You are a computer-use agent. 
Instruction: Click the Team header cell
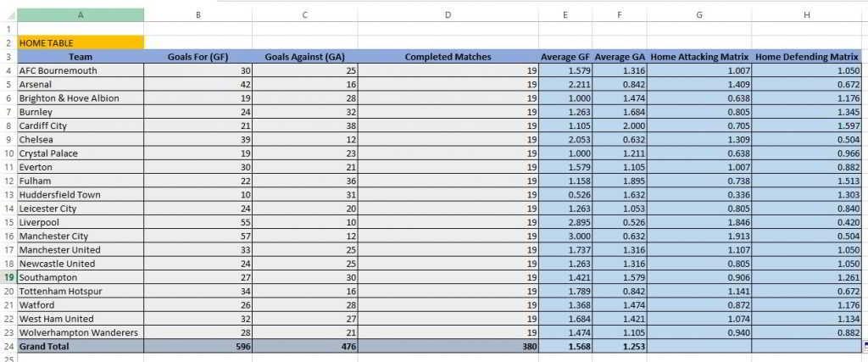click(81, 57)
